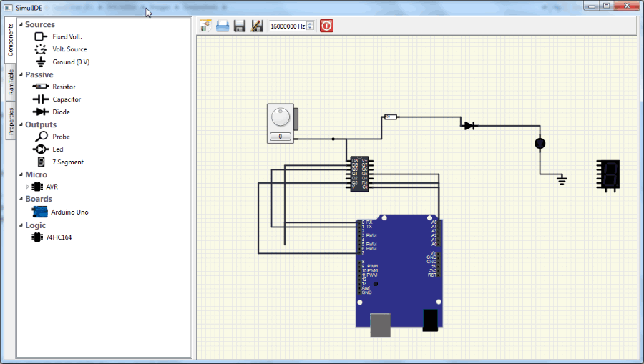Click the wire junction dot near source
644x364 pixels.
tap(333, 139)
